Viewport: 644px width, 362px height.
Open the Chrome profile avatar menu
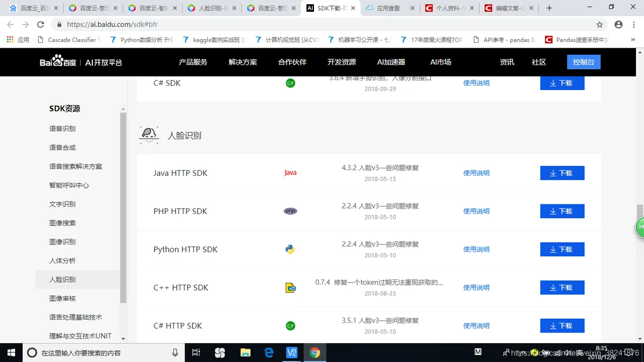618,25
